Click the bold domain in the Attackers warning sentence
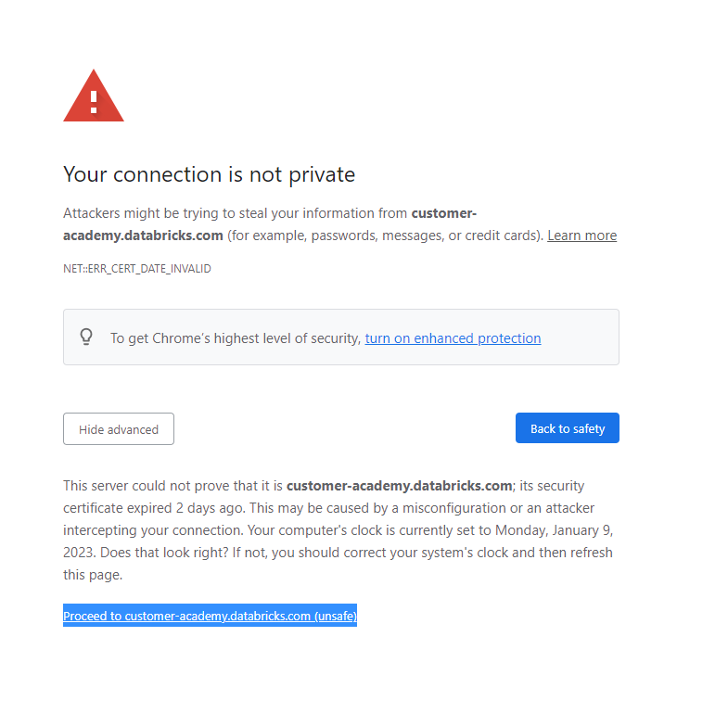728x713 pixels. [143, 236]
